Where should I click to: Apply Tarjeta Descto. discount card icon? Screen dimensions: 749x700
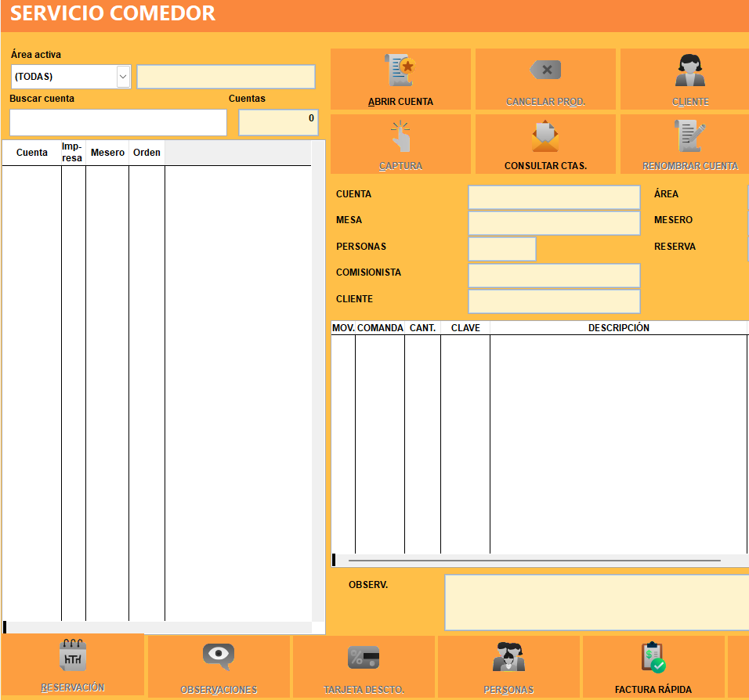(x=364, y=656)
